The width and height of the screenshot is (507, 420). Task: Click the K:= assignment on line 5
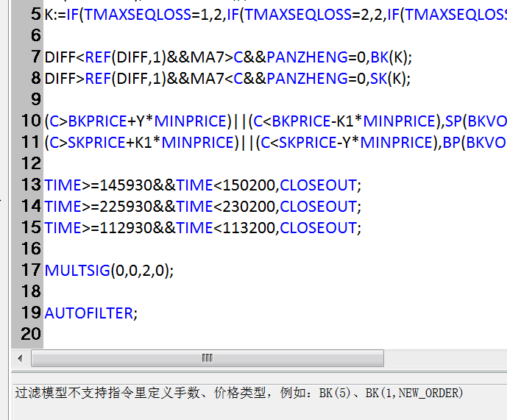pyautogui.click(x=55, y=15)
